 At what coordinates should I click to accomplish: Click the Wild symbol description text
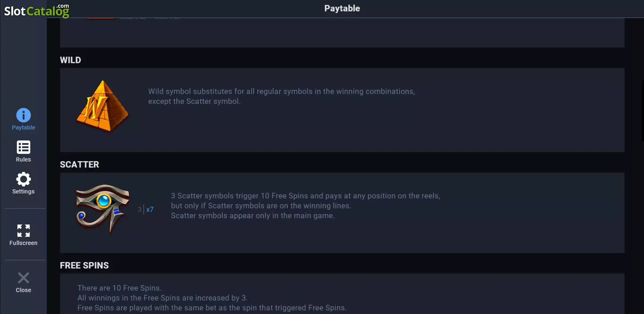coord(281,96)
